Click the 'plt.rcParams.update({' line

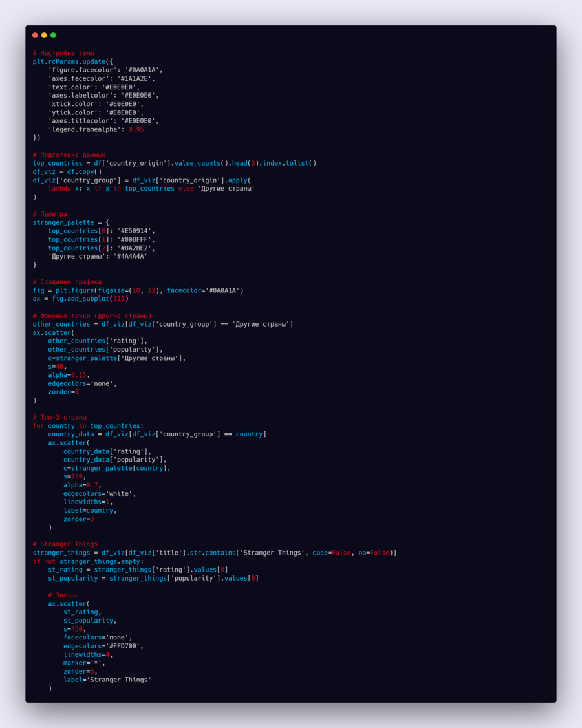73,62
